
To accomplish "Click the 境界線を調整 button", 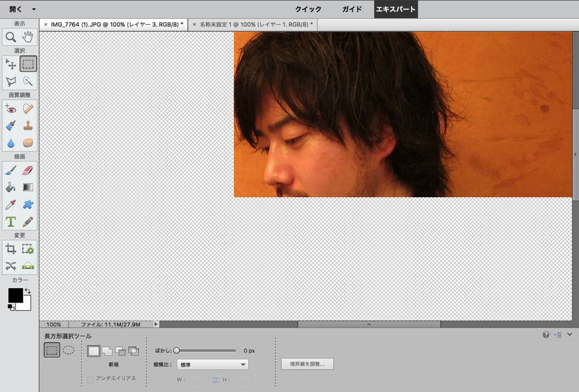I will 307,364.
